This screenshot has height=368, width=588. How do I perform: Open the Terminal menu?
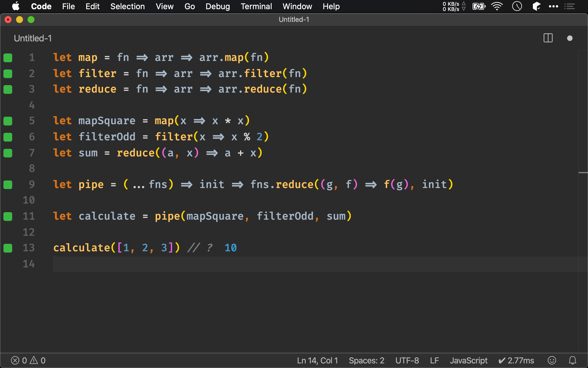pyautogui.click(x=256, y=6)
